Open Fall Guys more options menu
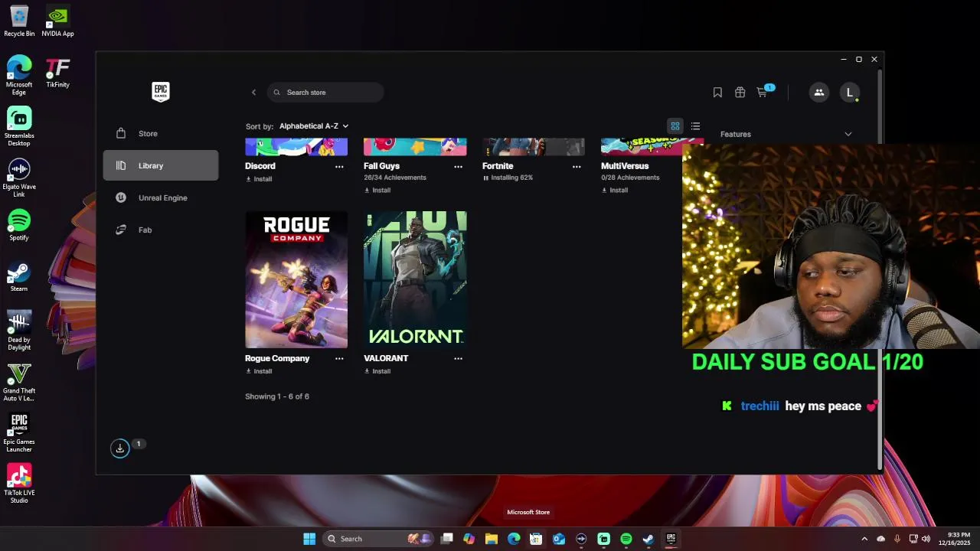Image resolution: width=980 pixels, height=551 pixels. tap(458, 166)
